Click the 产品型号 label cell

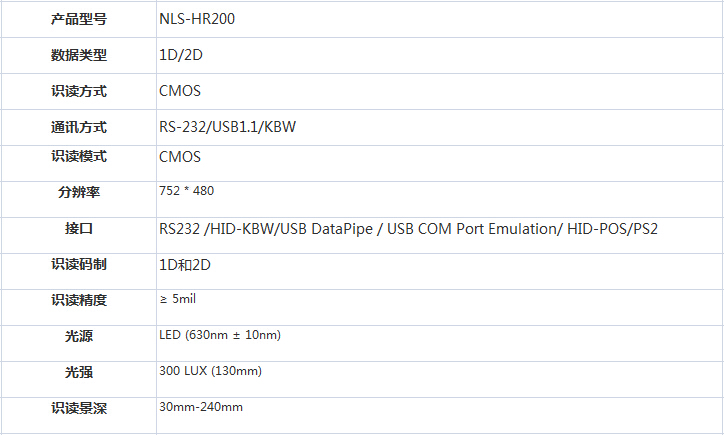click(x=79, y=19)
